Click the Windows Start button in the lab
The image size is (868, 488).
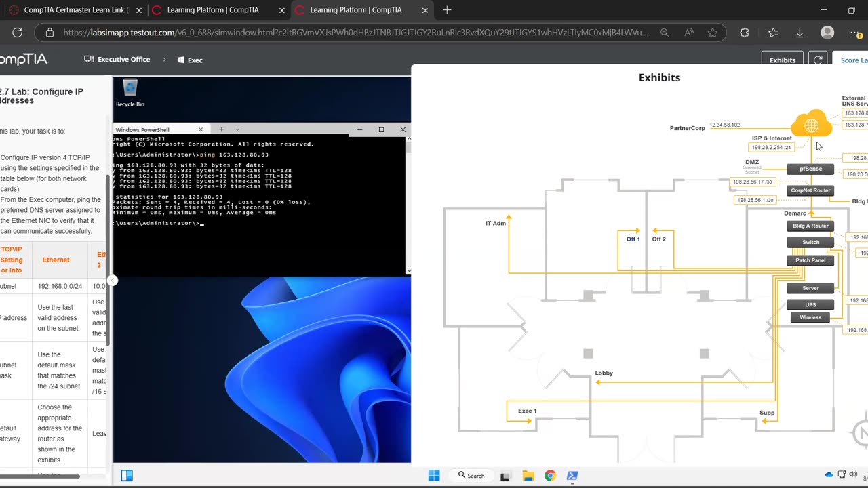[x=434, y=475]
